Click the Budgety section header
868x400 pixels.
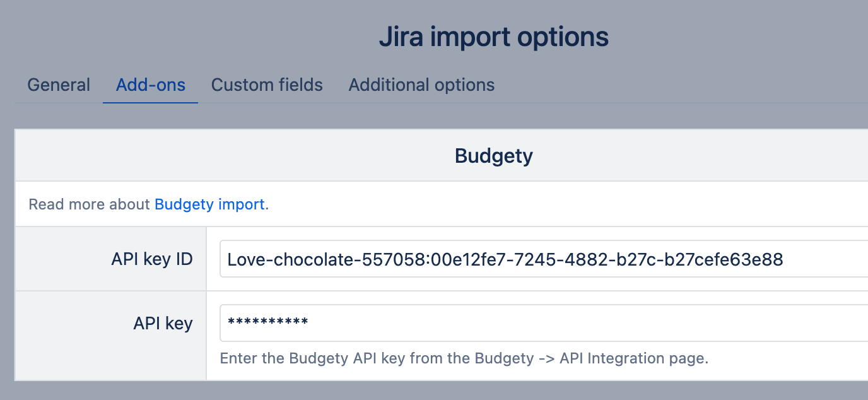click(493, 156)
